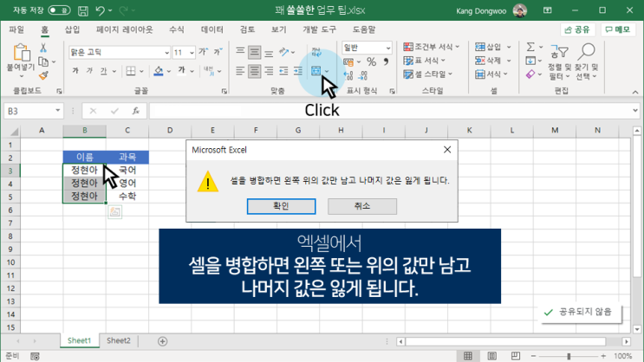
Task: Switch to the 데이터 data tab
Action: (212, 29)
